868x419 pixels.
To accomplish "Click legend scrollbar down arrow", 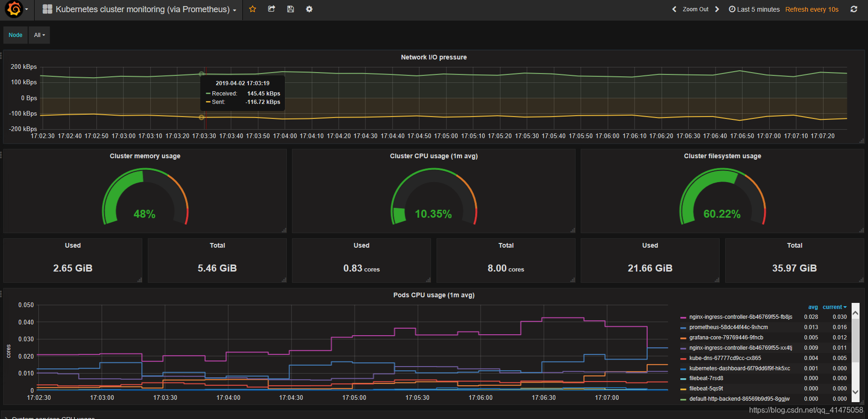I will point(855,392).
